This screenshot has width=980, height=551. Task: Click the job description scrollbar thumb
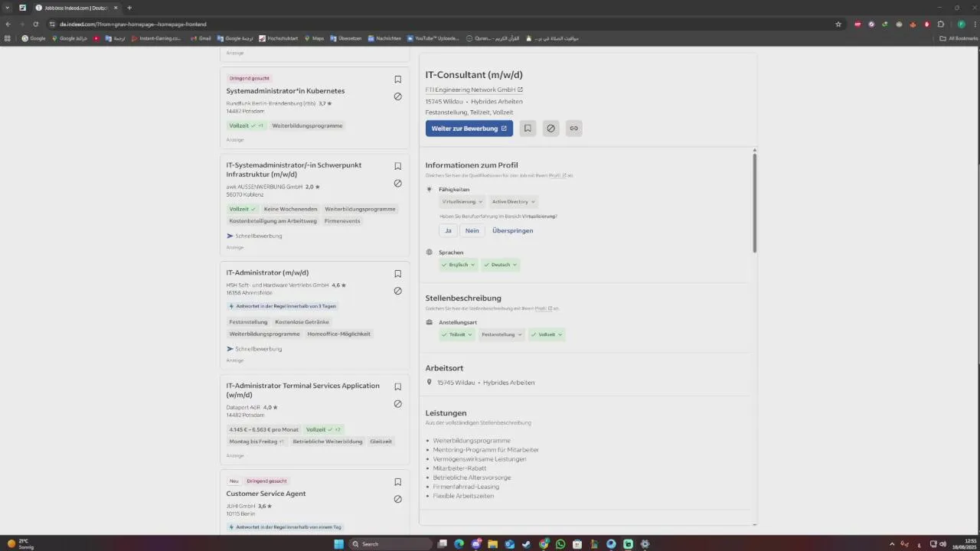(x=754, y=203)
